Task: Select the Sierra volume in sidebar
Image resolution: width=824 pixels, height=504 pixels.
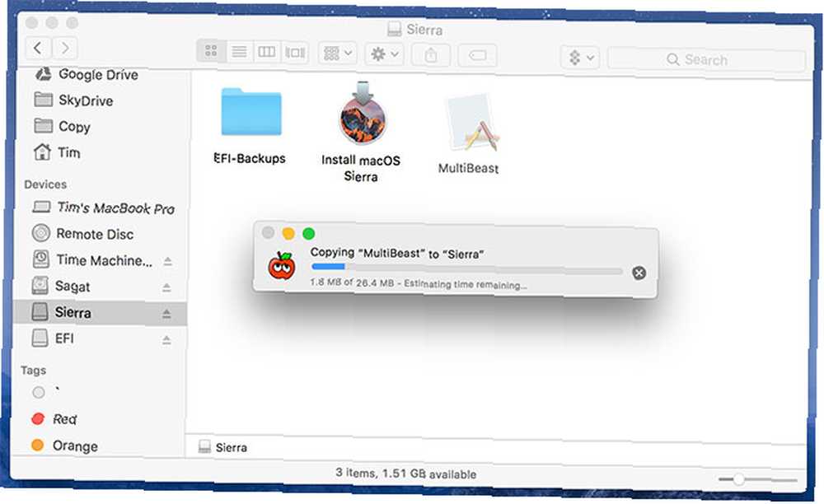Action: (100, 313)
